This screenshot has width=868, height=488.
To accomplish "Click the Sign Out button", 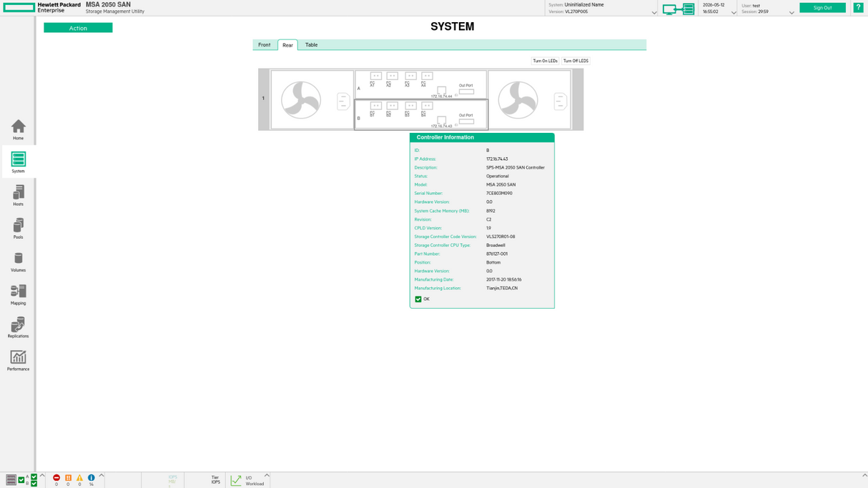I will 822,8.
